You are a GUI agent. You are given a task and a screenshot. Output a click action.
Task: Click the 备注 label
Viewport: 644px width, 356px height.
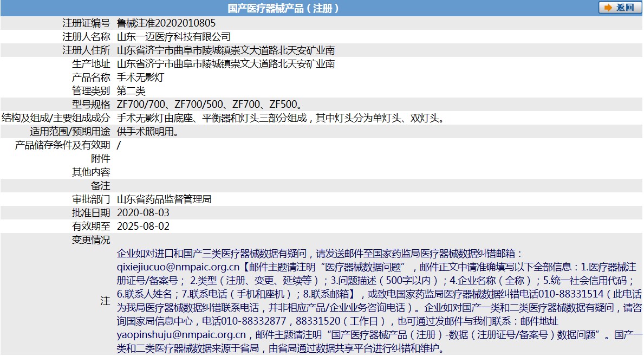(x=101, y=186)
